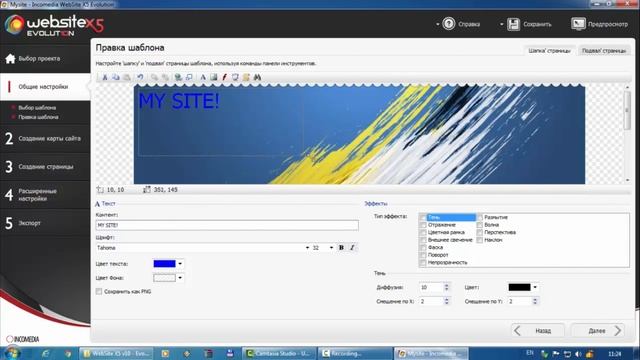This screenshot has height=360, width=640.
Task: Enable the Отражение effect checkbox
Action: pyautogui.click(x=423, y=225)
